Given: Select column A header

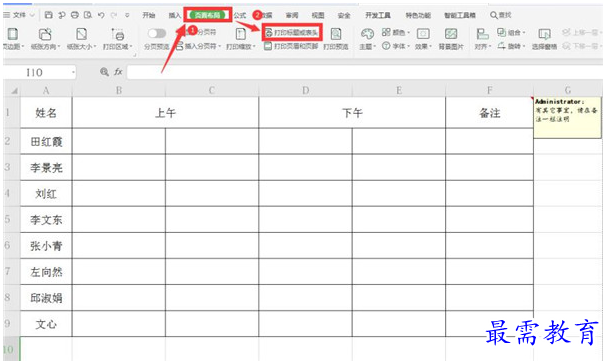Looking at the screenshot, I should (x=46, y=91).
